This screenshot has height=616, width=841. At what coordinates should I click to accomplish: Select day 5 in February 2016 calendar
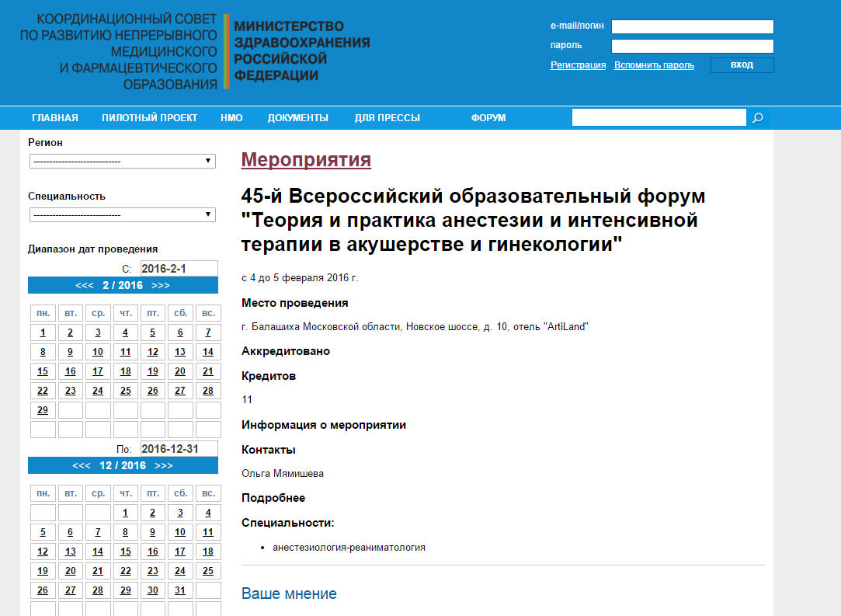click(153, 332)
